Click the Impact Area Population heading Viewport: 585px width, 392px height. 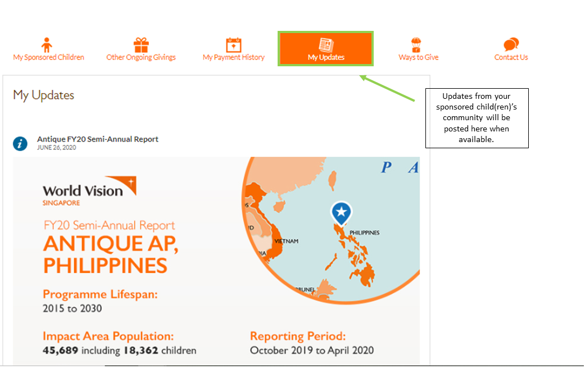108,336
